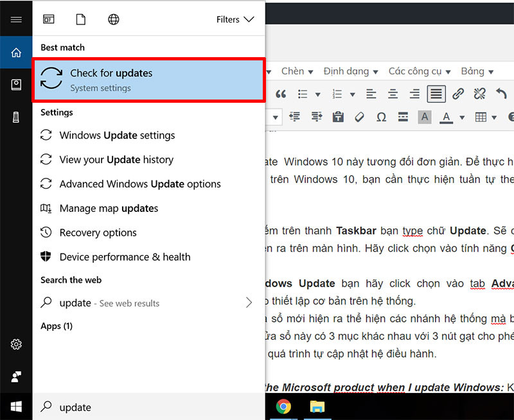Open the Check for updates best match

148,80
